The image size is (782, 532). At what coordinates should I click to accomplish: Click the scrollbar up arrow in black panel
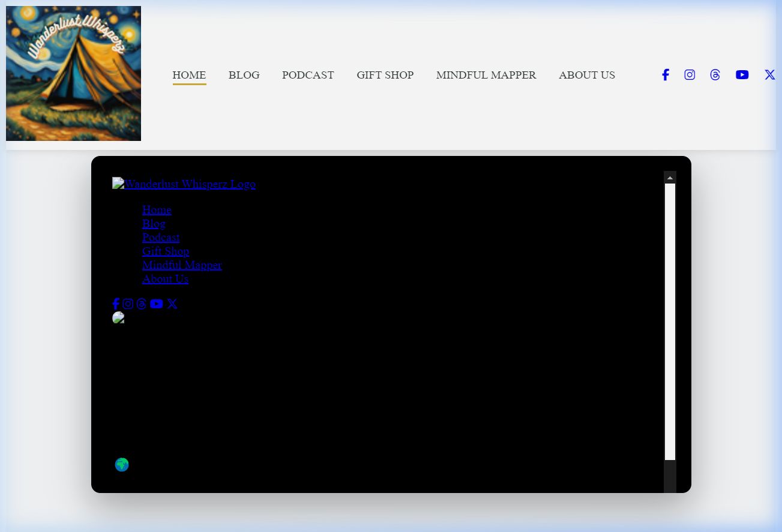(670, 178)
